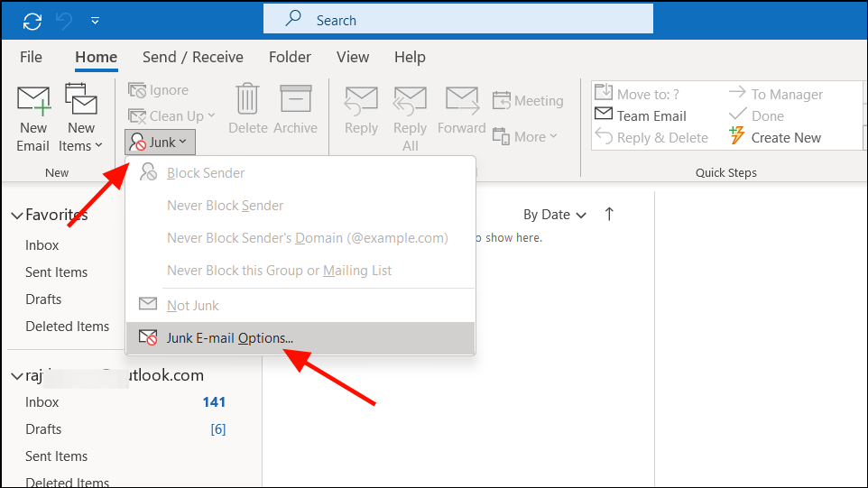Open the Send / Receive tab
868x488 pixels.
click(x=193, y=57)
